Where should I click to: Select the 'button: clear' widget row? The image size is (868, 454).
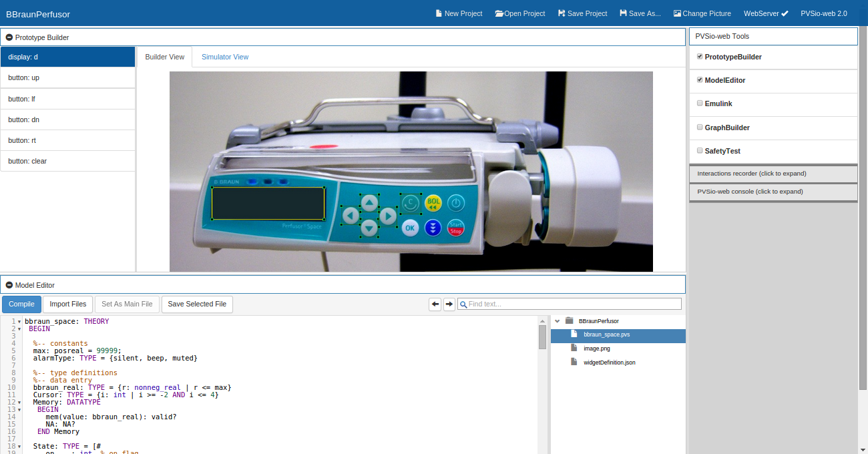67,161
